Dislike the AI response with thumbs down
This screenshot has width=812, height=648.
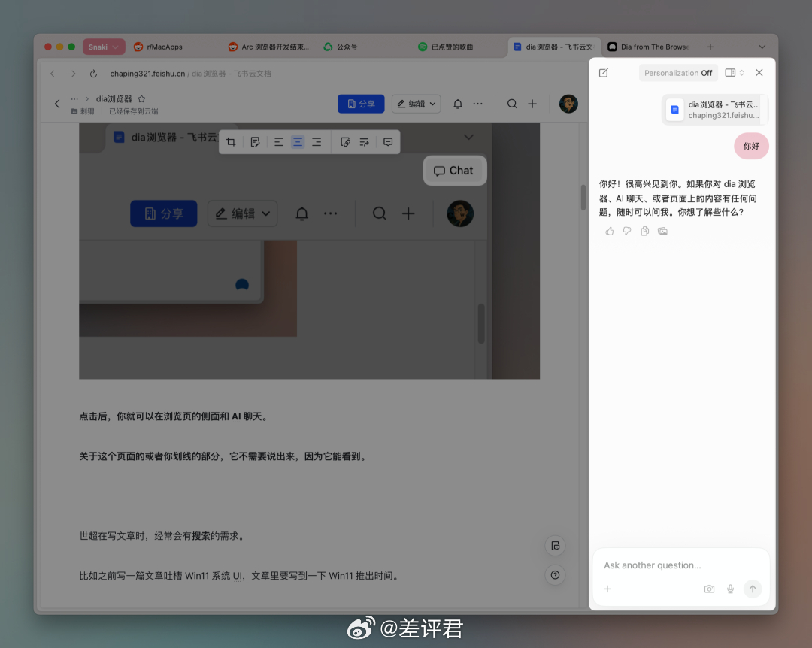(627, 231)
